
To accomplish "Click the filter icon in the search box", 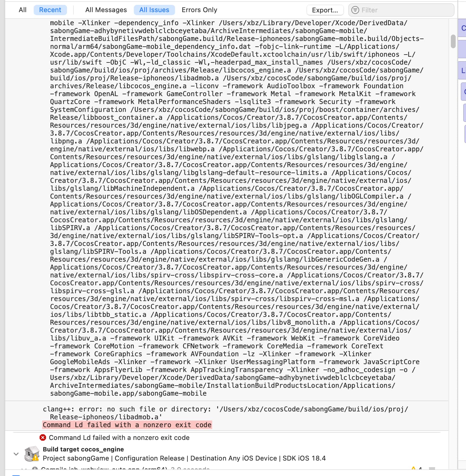I will (x=355, y=10).
